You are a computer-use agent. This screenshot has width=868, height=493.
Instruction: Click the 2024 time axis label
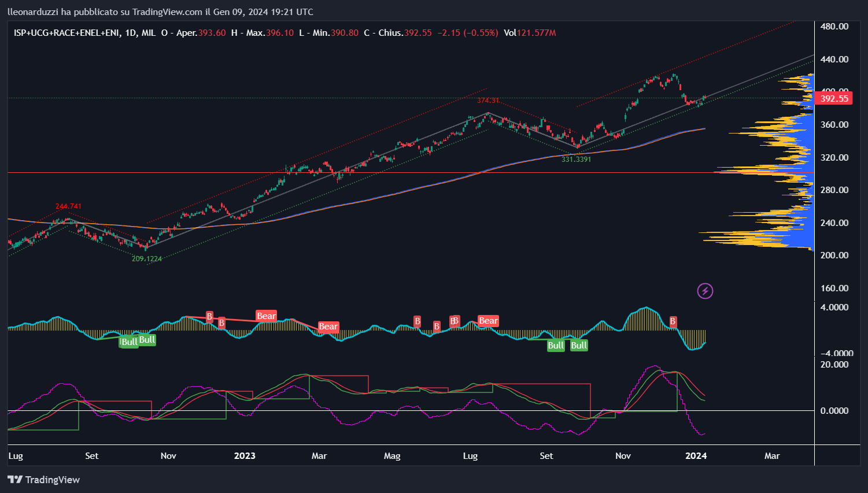[x=696, y=455]
